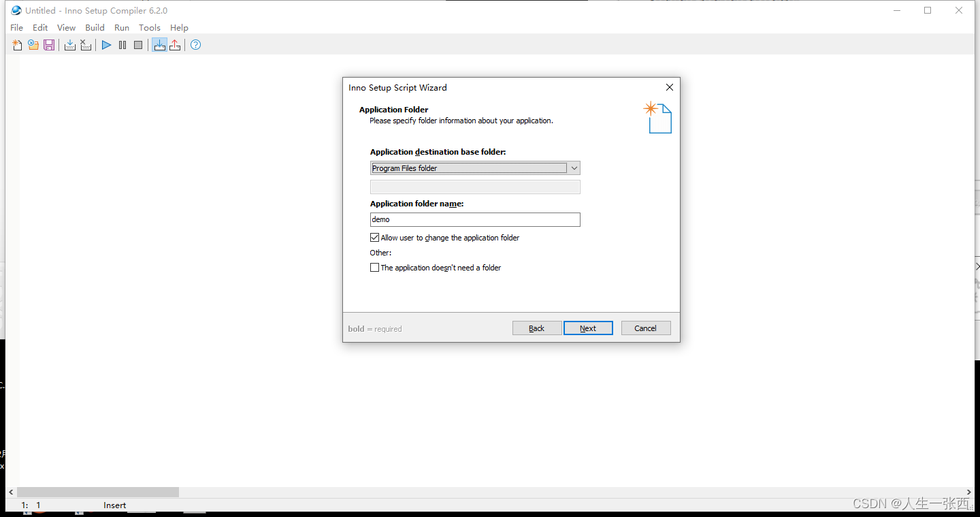Viewport: 980px width, 517px height.
Task: Click the purple Save floppy icon
Action: [49, 45]
